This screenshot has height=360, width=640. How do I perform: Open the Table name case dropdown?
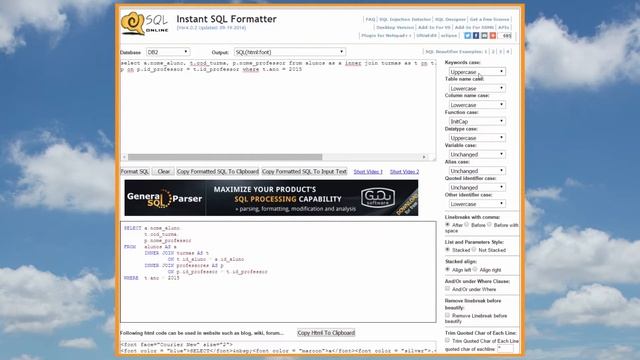coord(477,88)
